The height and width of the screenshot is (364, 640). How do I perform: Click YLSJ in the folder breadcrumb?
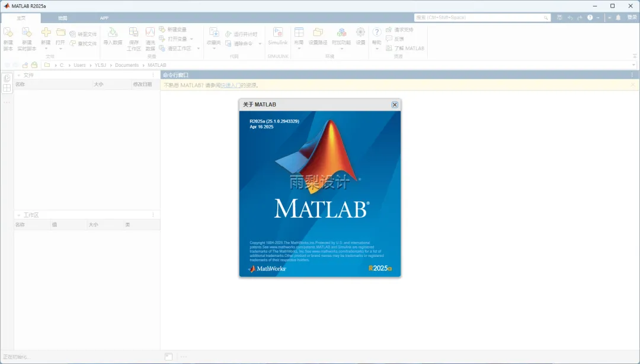coord(100,65)
